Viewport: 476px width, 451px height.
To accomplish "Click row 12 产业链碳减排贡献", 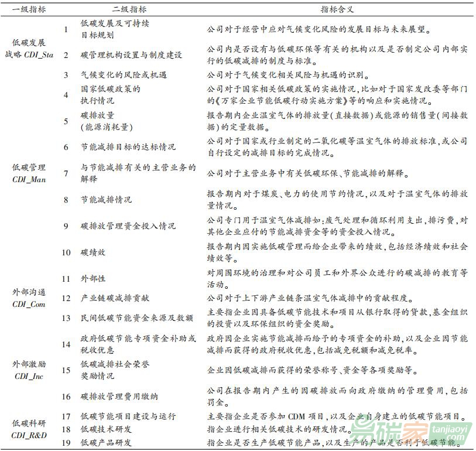I will (115, 298).
